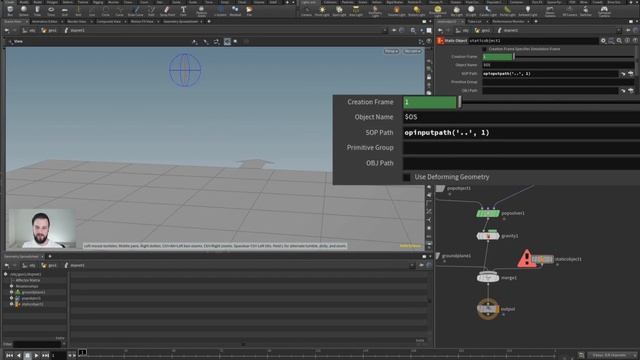Switch to the Animation Editor tab

click(x=44, y=21)
